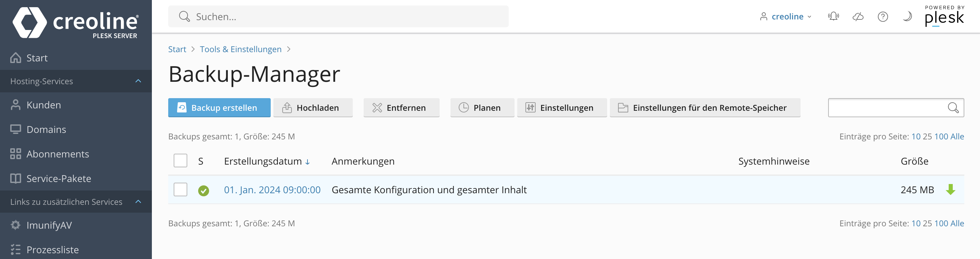Open the creoline user account dropdown
Image resolution: width=980 pixels, height=259 pixels.
786,16
